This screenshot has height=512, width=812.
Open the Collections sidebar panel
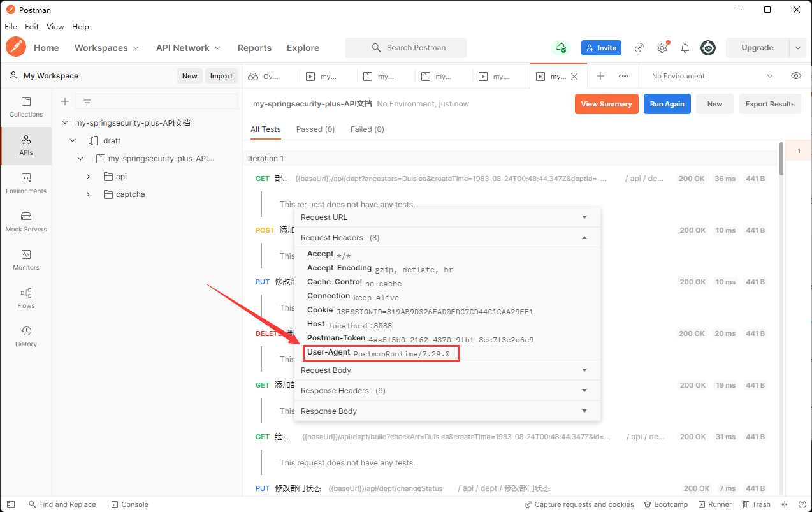click(26, 107)
